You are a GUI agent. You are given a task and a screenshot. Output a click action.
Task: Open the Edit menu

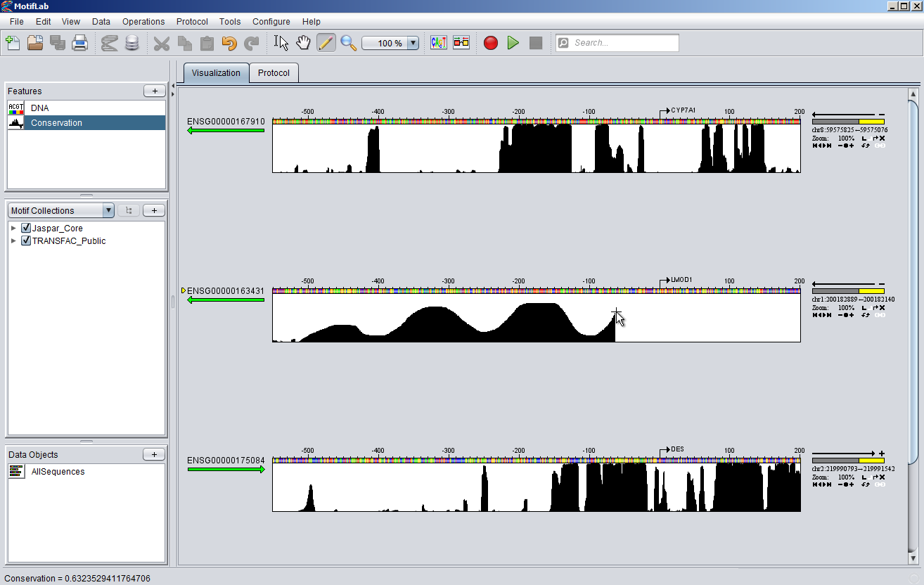click(43, 22)
